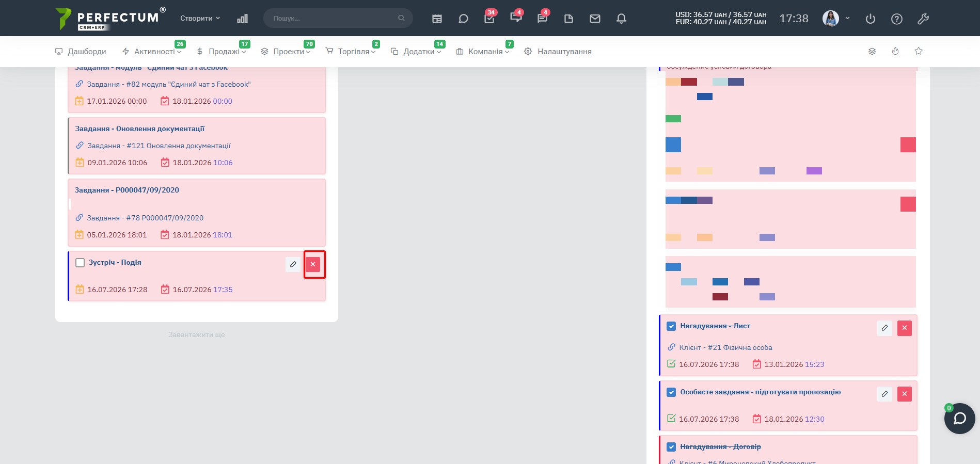This screenshot has height=464, width=980.
Task: Click the date 18.01.2026 12:30
Action: [x=794, y=419]
